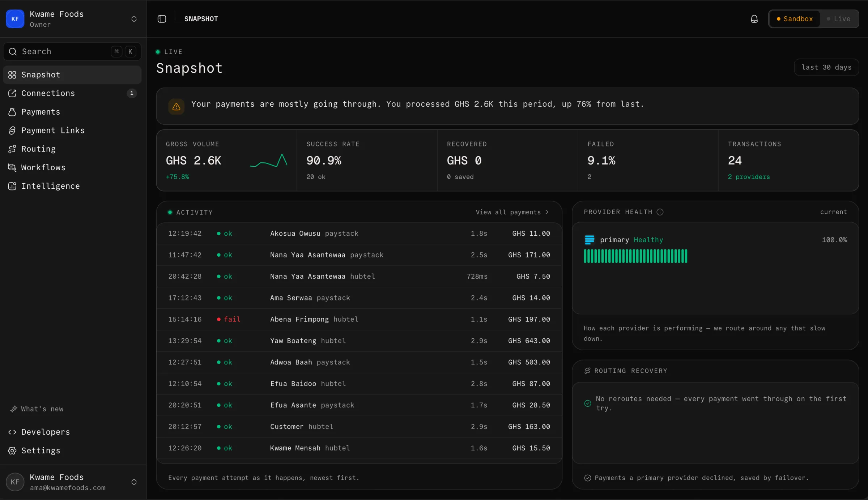Open Routing section
Screen dimensions: 868x500
click(x=72, y=149)
